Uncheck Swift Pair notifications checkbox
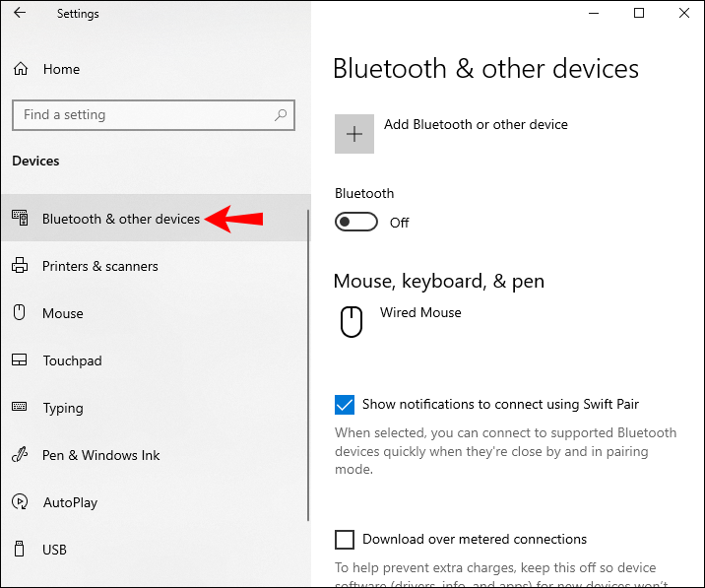This screenshot has width=705, height=588. pyautogui.click(x=345, y=404)
